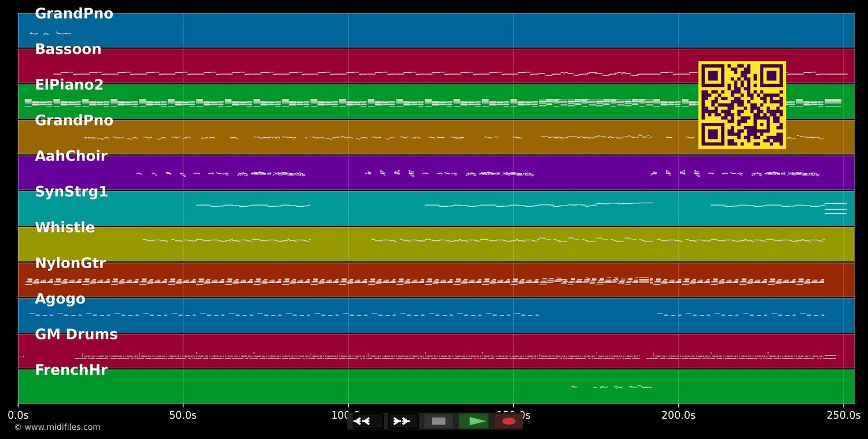Click the yellow QR code image
Viewport: 868px width, 439px height.
pyautogui.click(x=742, y=105)
